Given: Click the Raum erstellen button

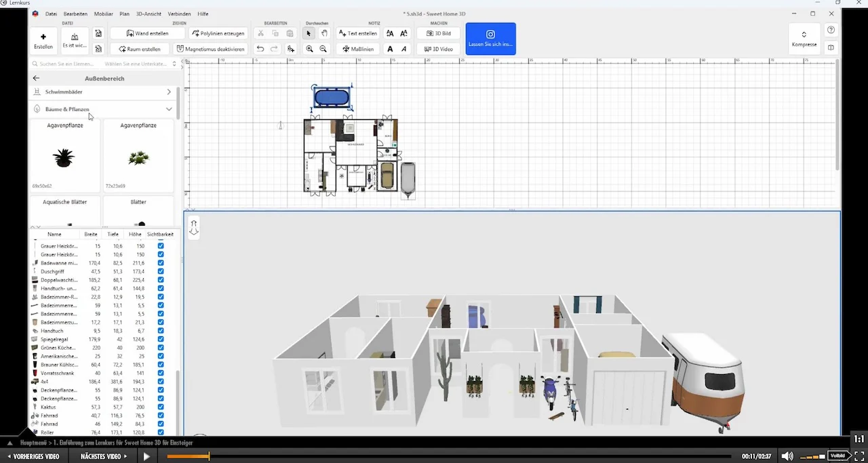Looking at the screenshot, I should [140, 49].
